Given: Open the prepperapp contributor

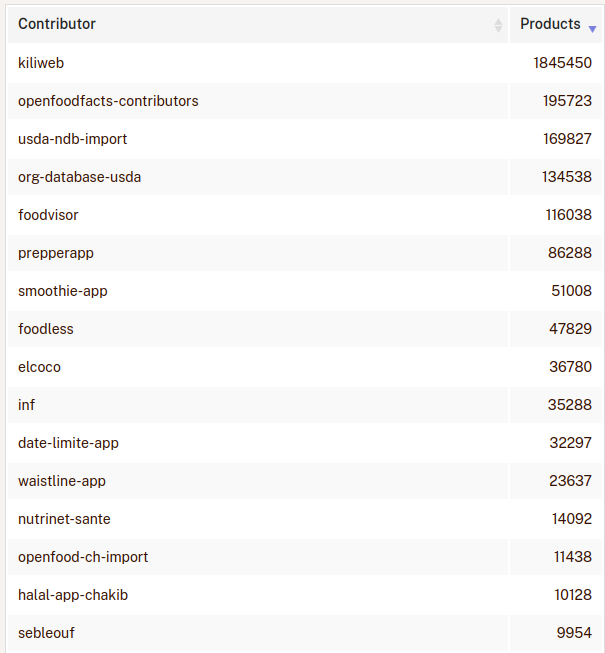Looking at the screenshot, I should [x=56, y=253].
